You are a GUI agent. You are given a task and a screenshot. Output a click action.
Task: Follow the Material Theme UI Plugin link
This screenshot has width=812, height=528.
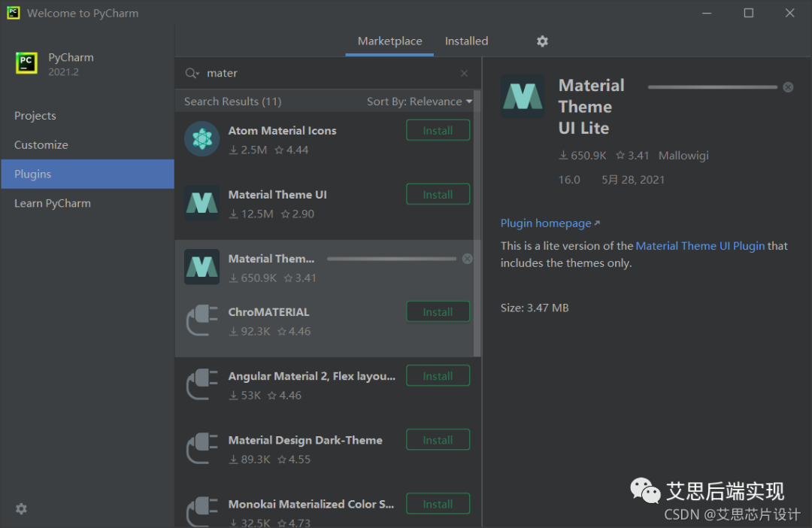coord(700,246)
